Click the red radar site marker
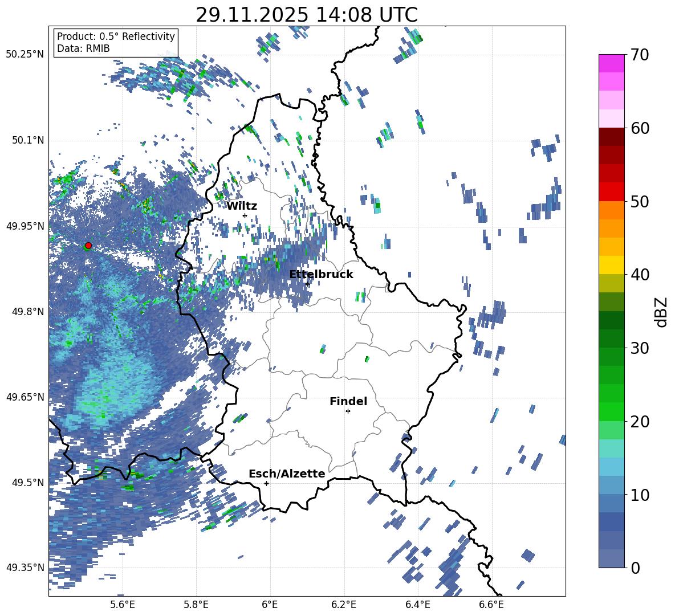This screenshot has height=616, width=675. coord(88,246)
